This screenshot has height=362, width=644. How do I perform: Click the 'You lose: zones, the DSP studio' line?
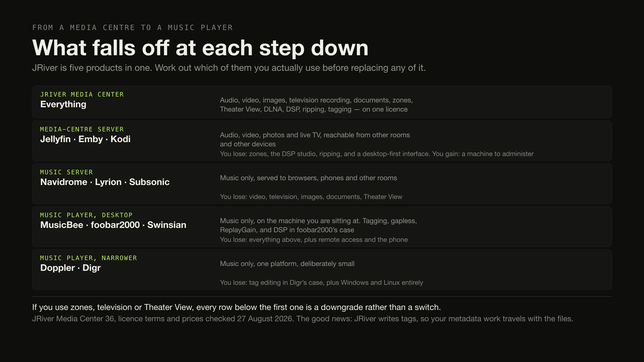click(x=377, y=154)
